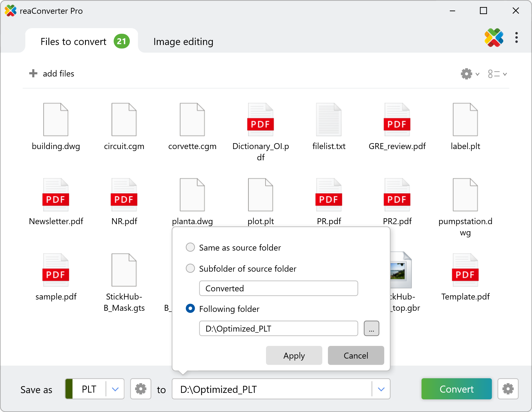Switch to the Image editing tab

pyautogui.click(x=183, y=42)
